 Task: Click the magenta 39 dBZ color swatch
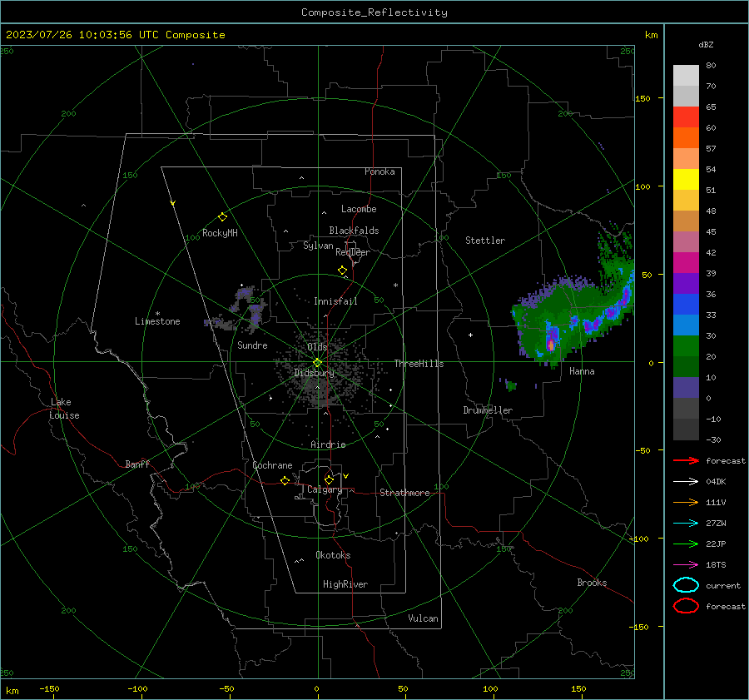tap(686, 263)
